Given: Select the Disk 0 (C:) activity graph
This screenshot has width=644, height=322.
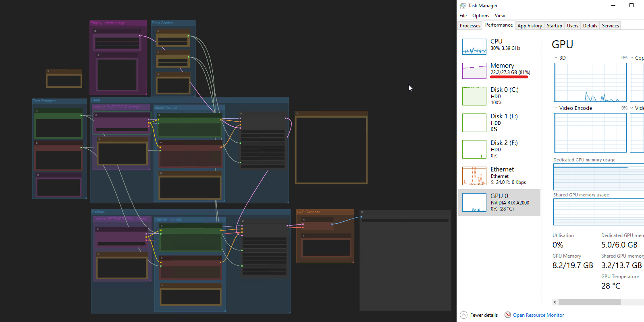Looking at the screenshot, I should point(474,96).
